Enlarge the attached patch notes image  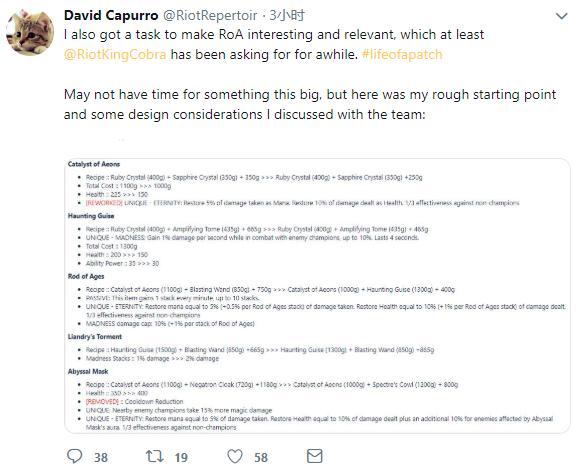pyautogui.click(x=317, y=296)
